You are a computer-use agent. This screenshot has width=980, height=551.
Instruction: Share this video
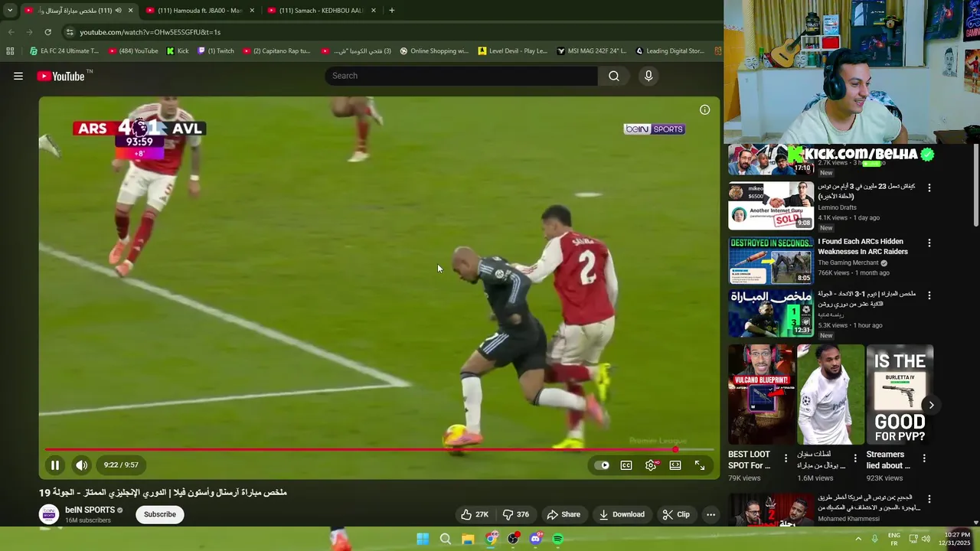click(x=563, y=514)
